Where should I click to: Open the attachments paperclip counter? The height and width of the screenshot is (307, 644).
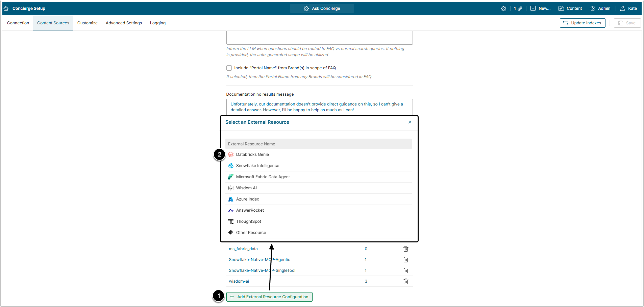coord(518,8)
